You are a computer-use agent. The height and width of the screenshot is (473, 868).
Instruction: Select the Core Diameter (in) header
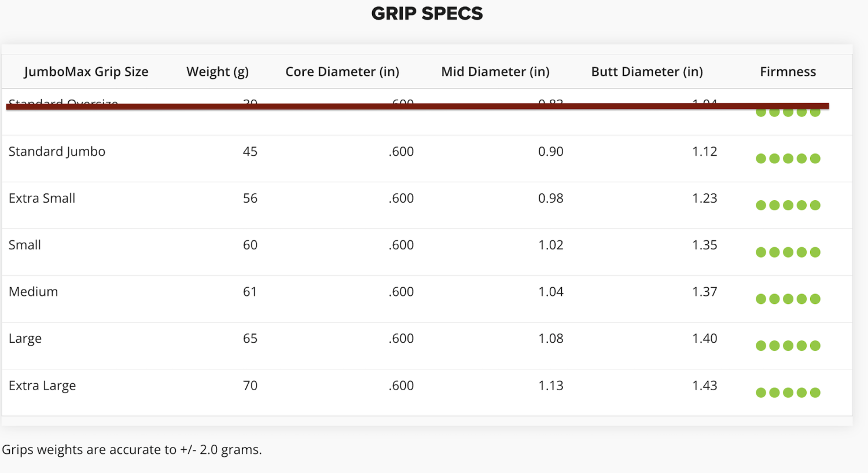tap(342, 72)
